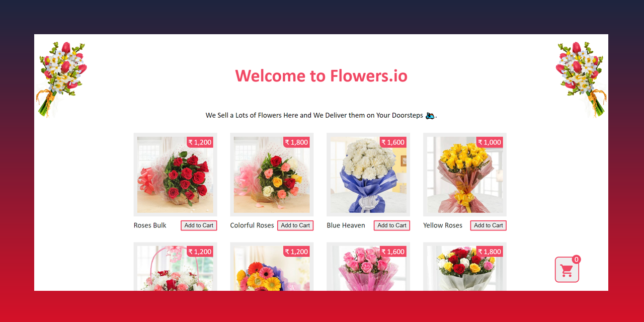The image size is (644, 322).
Task: Click the ₹1,000 price tag on Yellow Roses
Action: click(x=489, y=142)
